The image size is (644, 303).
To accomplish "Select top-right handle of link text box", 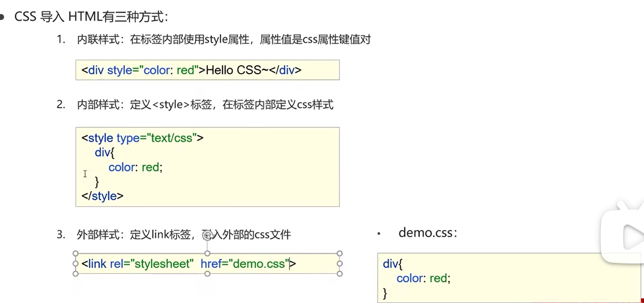I will coord(339,254).
